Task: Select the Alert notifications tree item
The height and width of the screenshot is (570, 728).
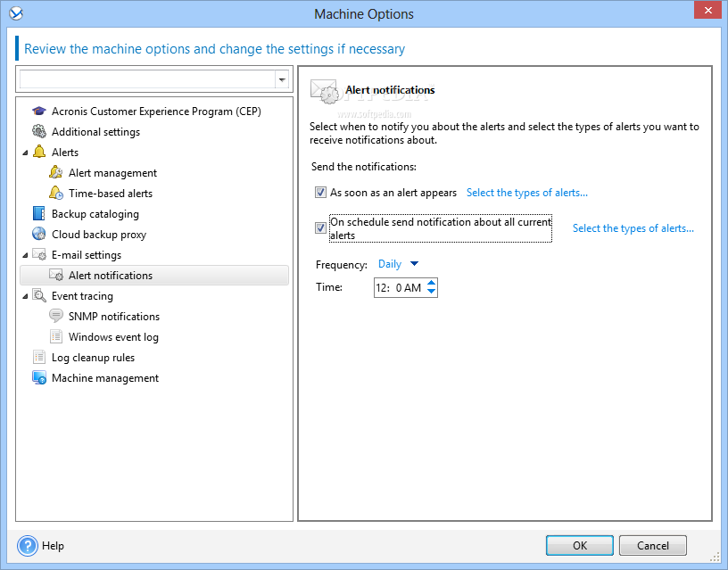Action: pos(154,276)
